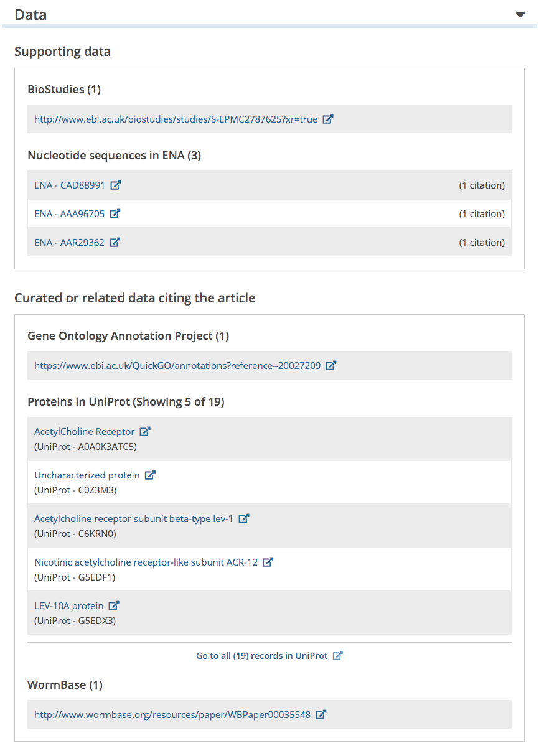This screenshot has width=539, height=756.
Task: Click the external link icon beside ENA - CAD88991
Action: 116,185
